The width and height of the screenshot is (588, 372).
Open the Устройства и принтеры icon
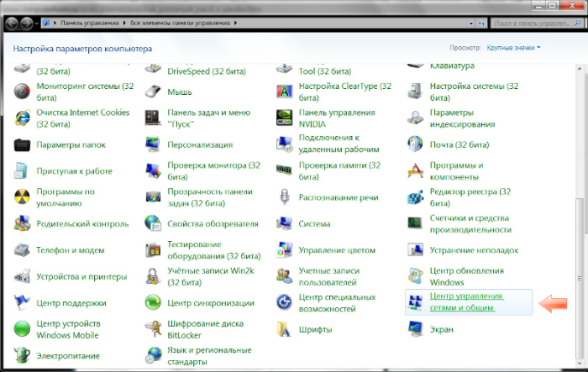pos(22,276)
